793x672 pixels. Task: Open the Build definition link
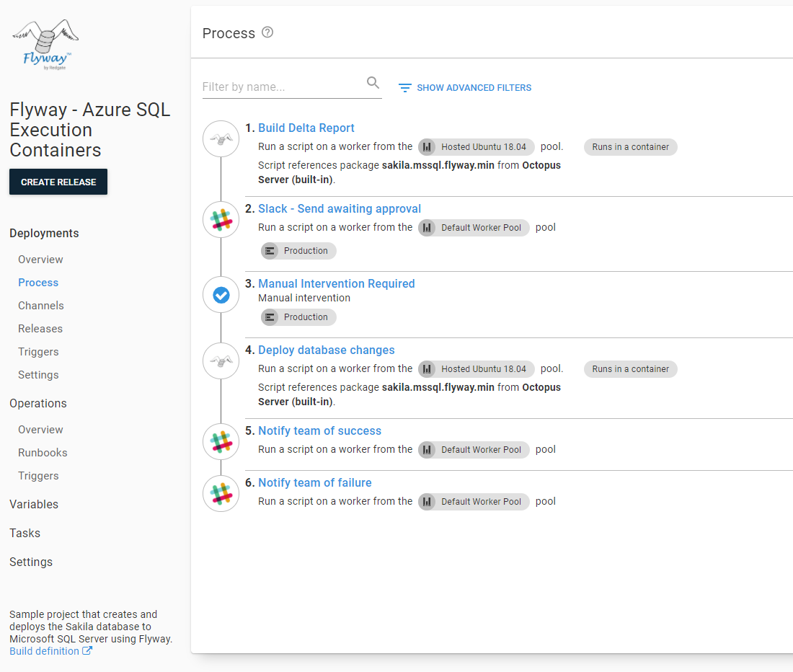[43, 650]
